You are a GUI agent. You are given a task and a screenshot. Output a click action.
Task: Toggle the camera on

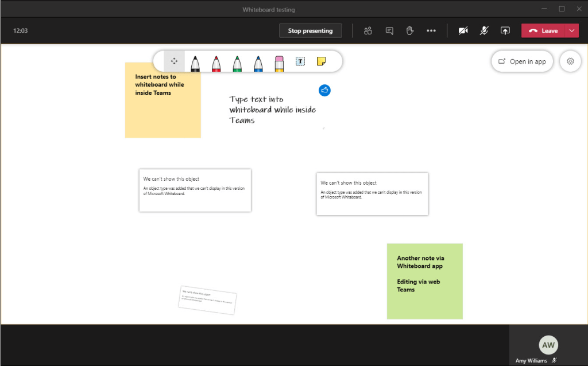(x=463, y=31)
